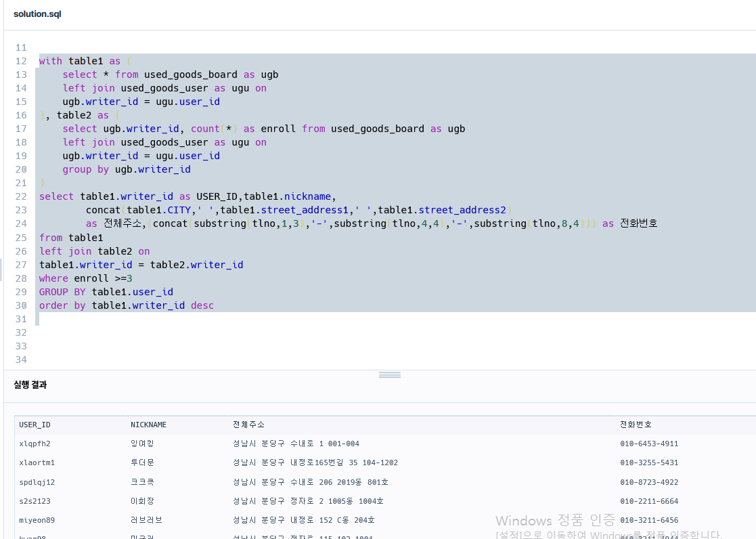The width and height of the screenshot is (756, 539).
Task: Click phone number 010-3255-5431
Action: [x=649, y=462]
